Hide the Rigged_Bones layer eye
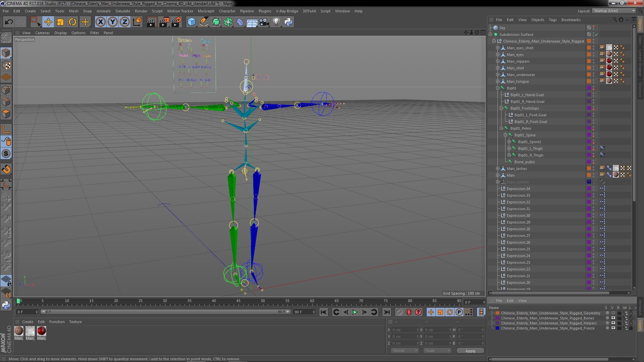The image size is (644, 362). click(613, 318)
